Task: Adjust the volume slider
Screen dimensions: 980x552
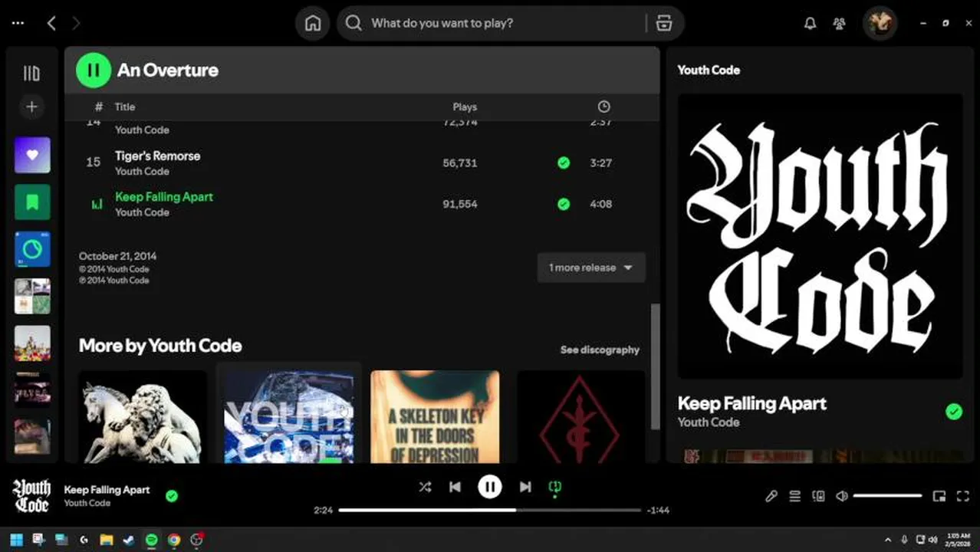Action: pyautogui.click(x=887, y=496)
